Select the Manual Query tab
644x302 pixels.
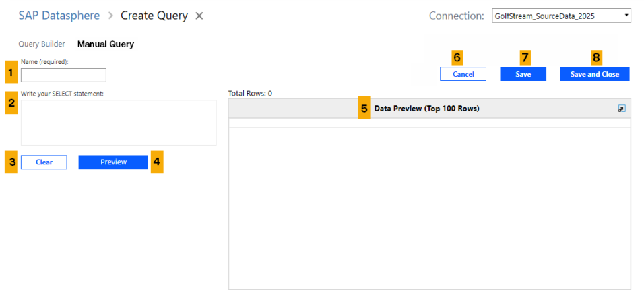[x=106, y=44]
